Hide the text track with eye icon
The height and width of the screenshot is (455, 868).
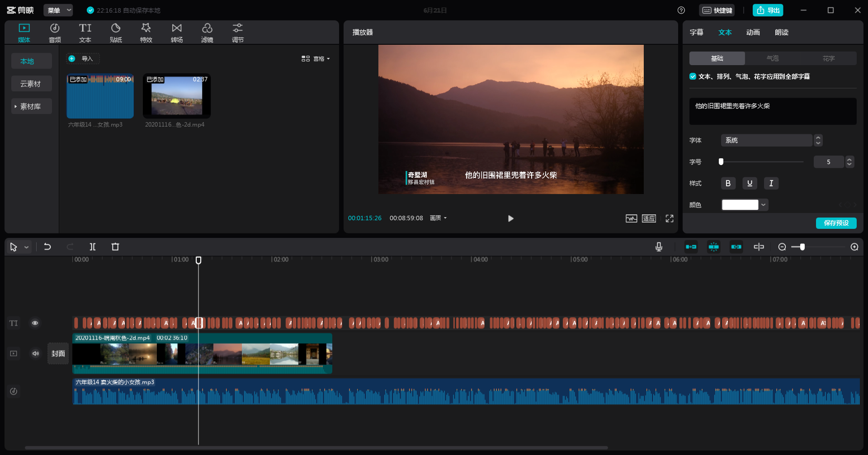click(x=35, y=323)
